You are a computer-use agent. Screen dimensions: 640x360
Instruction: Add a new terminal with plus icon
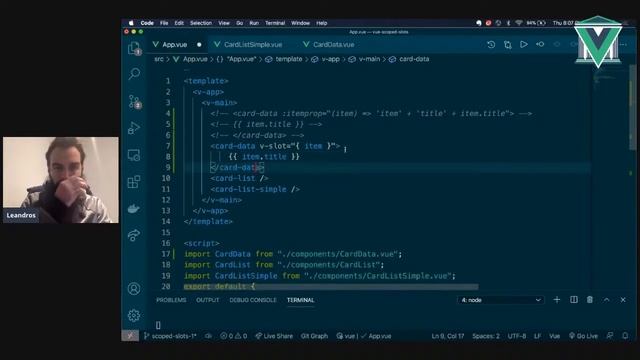[x=557, y=300]
